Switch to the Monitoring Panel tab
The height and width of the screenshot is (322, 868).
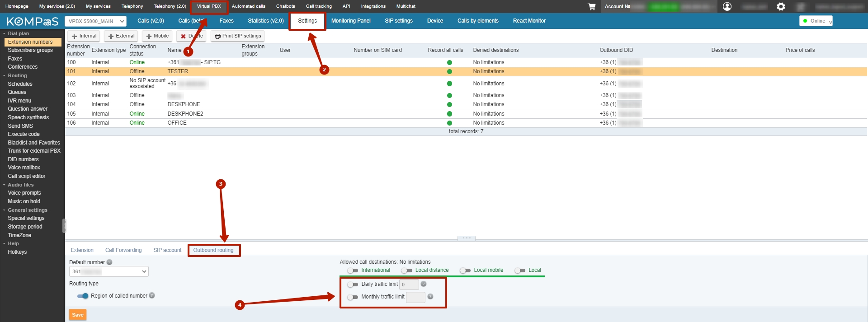[351, 21]
